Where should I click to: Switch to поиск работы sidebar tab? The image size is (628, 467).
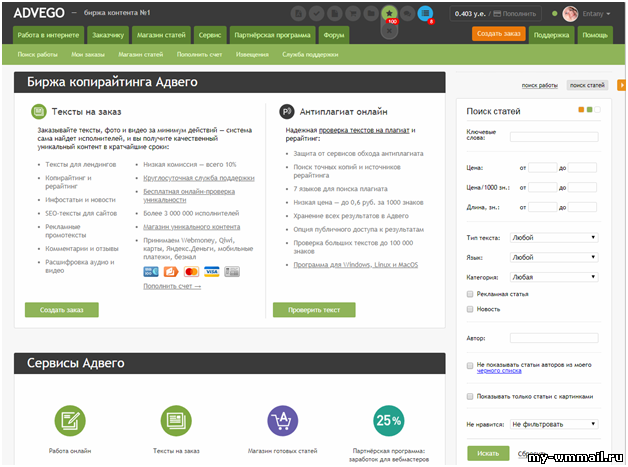click(x=539, y=85)
